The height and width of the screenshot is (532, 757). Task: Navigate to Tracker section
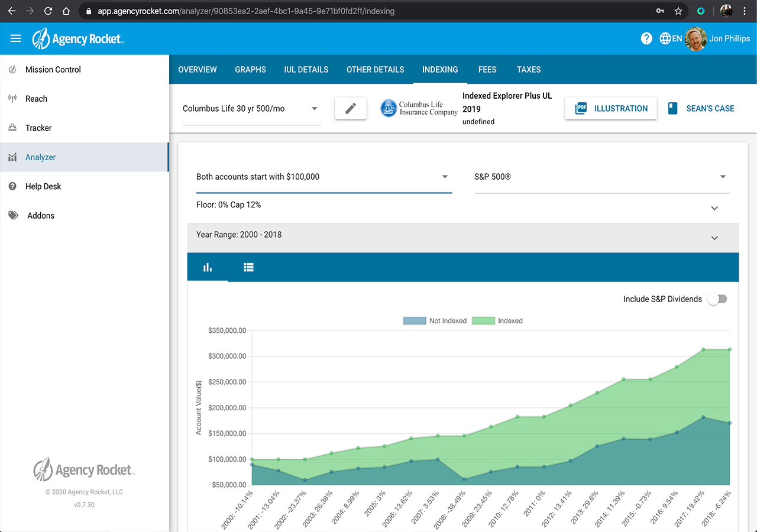click(85, 128)
